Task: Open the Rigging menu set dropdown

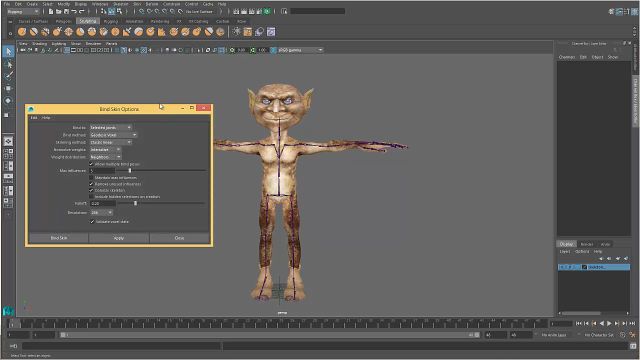Action: pyautogui.click(x=23, y=11)
